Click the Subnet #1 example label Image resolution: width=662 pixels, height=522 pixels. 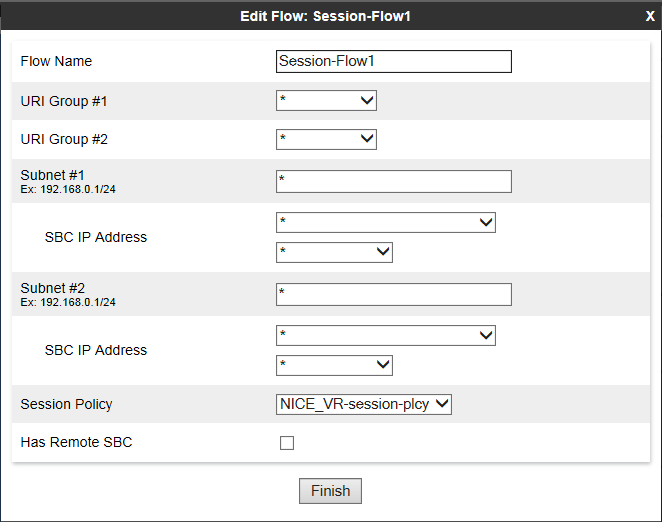[x=68, y=189]
